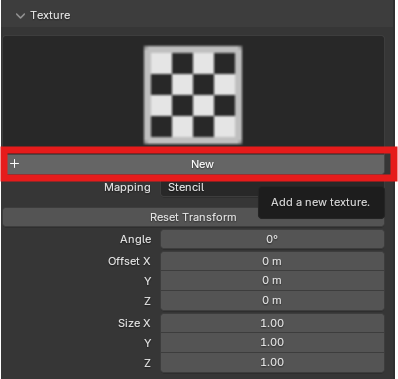Viewport: 398px width, 379px height.
Task: Click the Texture panel header title
Action: (50, 15)
